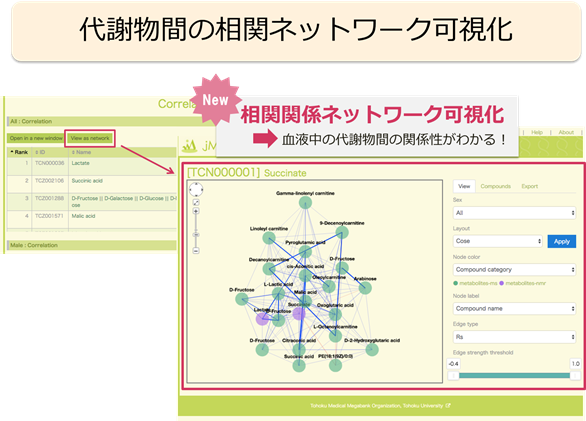Zoom out with the minus icon
The width and height of the screenshot is (586, 421).
[196, 251]
